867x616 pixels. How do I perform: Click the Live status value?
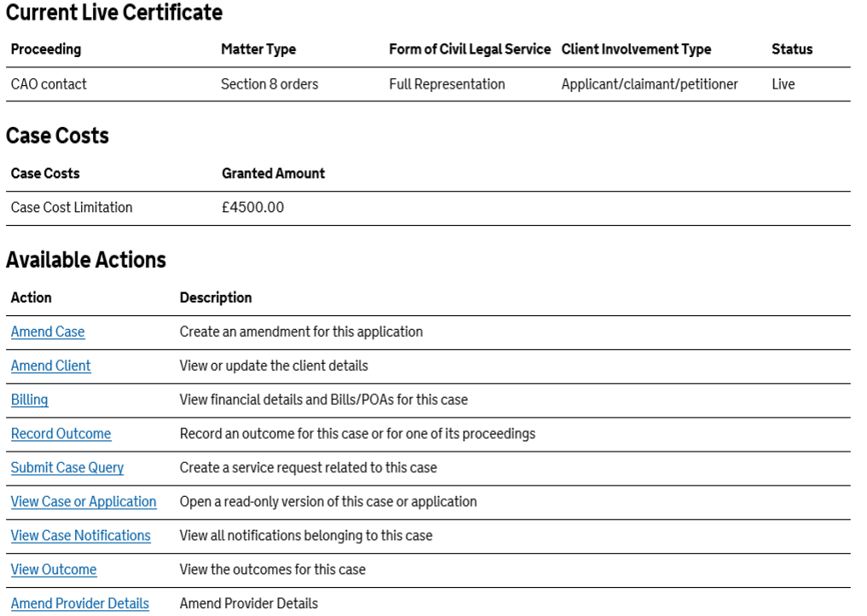[783, 84]
